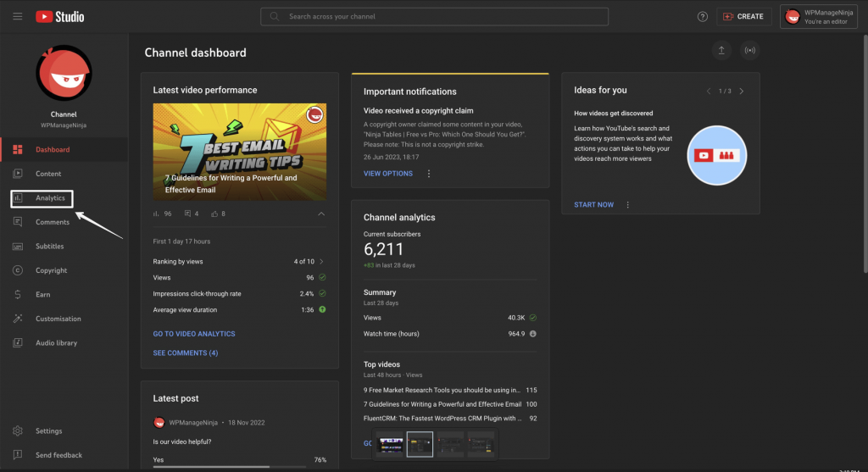The width and height of the screenshot is (868, 472).
Task: Select the highlighted second preview thumbnail
Action: [420, 444]
